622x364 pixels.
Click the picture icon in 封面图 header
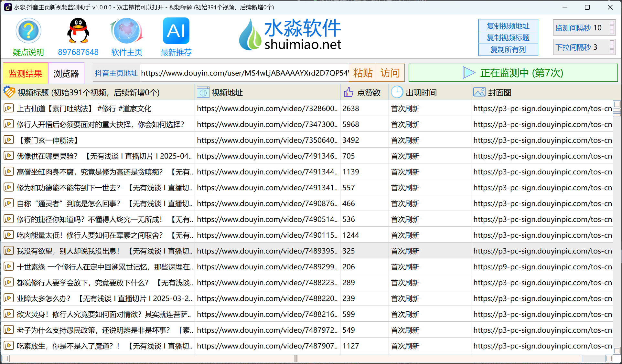click(479, 92)
